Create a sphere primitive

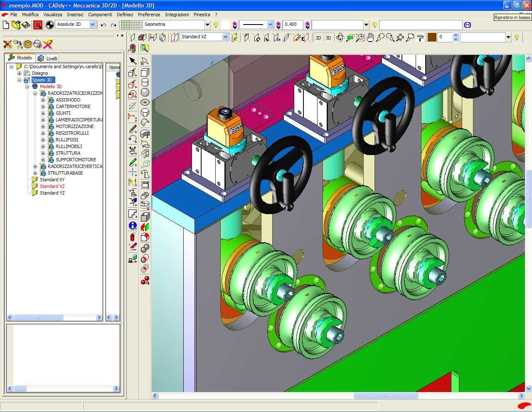click(145, 92)
